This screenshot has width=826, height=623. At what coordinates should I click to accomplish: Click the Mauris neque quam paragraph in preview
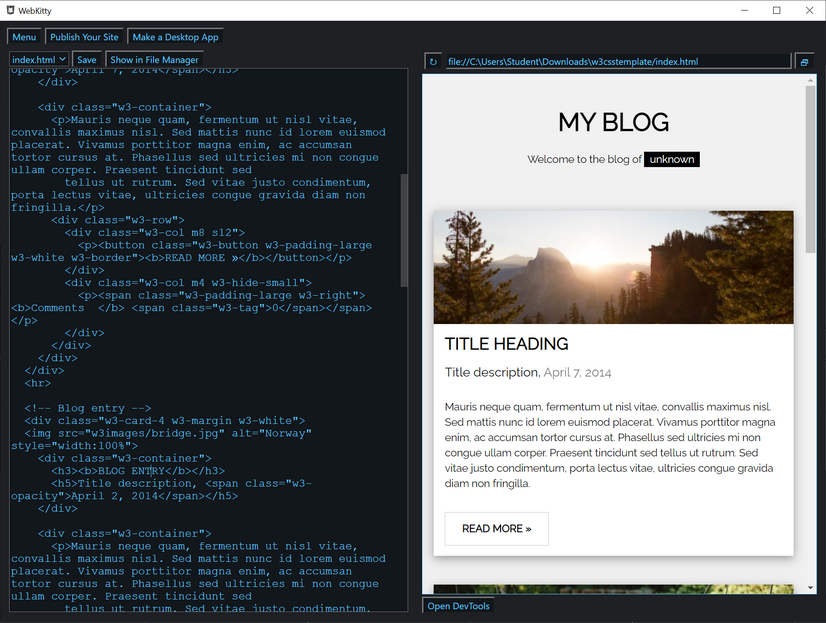pyautogui.click(x=610, y=445)
